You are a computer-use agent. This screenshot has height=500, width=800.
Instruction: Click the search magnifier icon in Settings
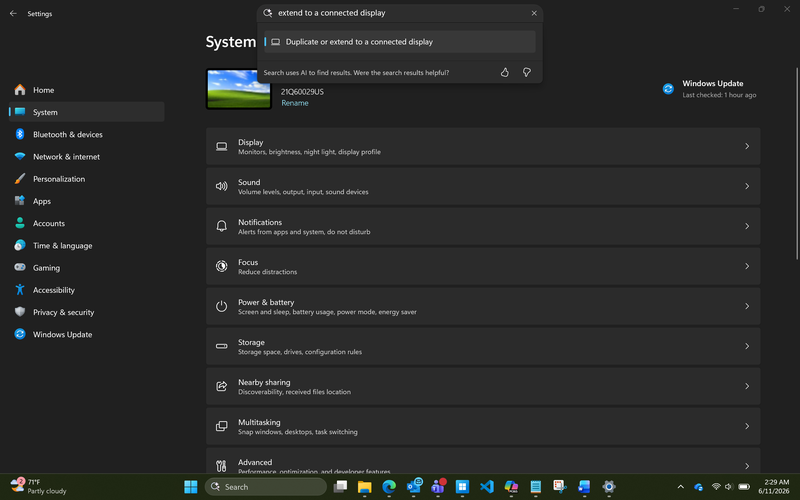pos(267,13)
